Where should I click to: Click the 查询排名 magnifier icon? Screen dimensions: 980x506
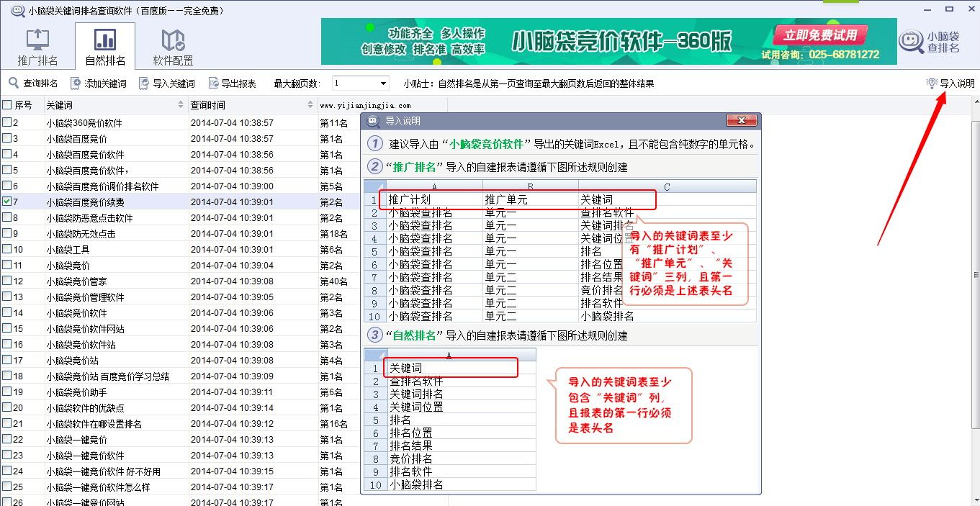click(x=14, y=83)
